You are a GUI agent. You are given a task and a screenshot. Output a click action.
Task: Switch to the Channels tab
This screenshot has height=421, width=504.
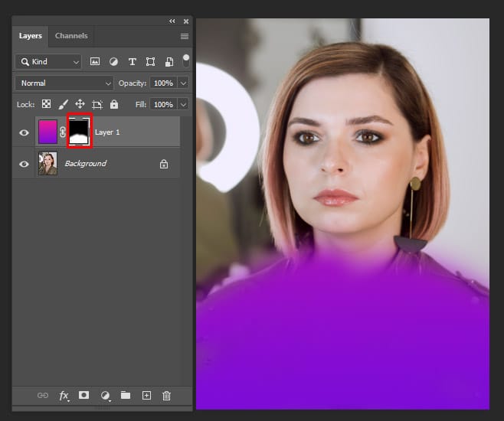(71, 36)
